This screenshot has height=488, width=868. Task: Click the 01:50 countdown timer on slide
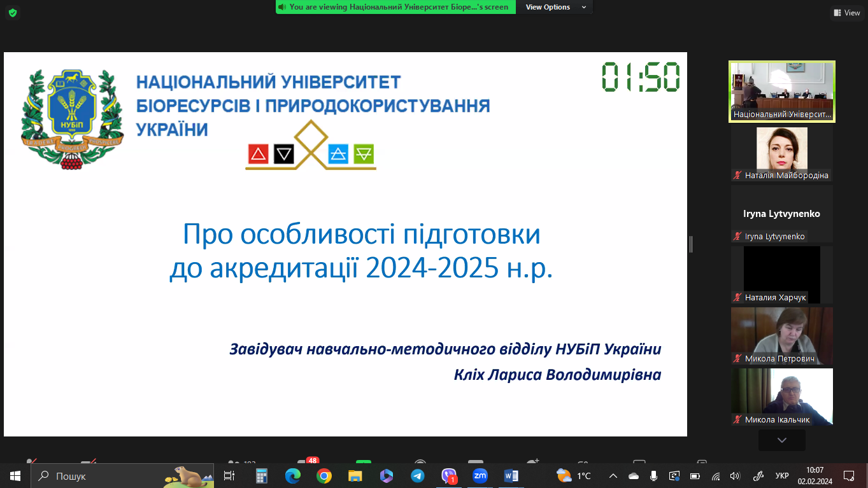641,78
